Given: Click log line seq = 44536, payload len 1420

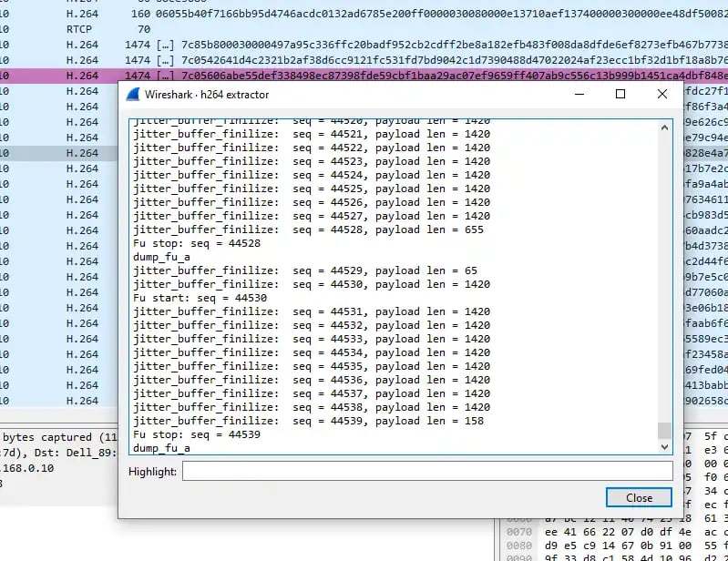Looking at the screenshot, I should coord(312,380).
